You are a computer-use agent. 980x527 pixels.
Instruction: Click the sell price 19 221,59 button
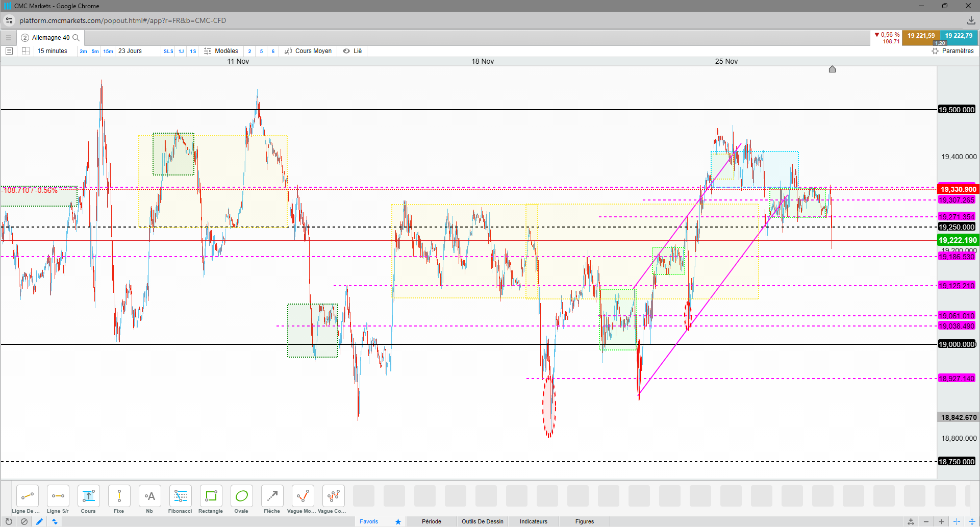[921, 38]
